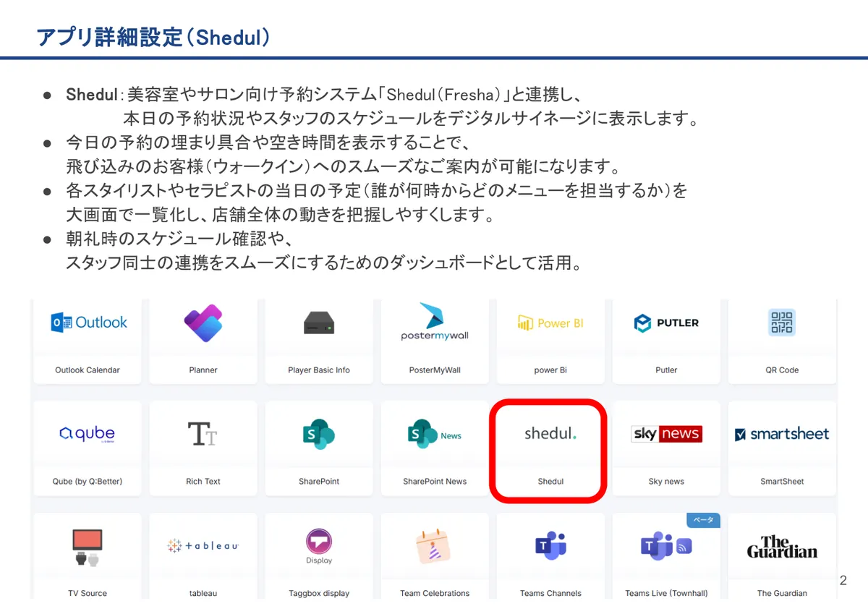Click the 'PosterMyWall' card label

(x=435, y=370)
